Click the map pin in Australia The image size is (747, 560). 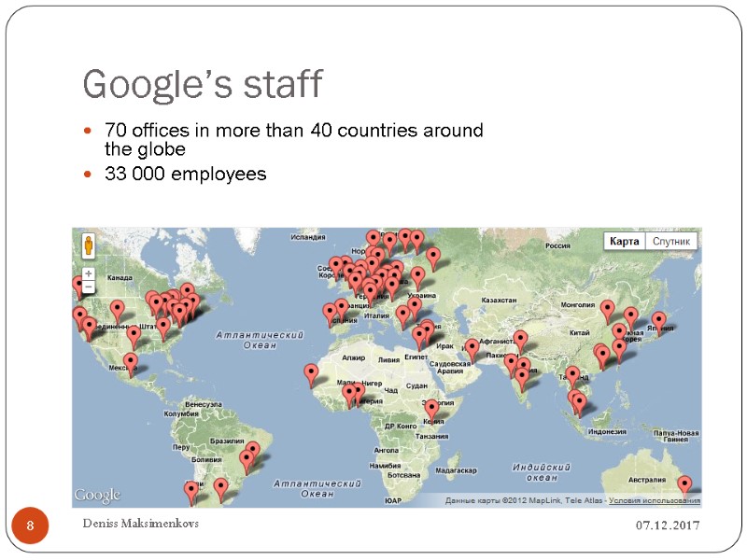click(x=684, y=485)
